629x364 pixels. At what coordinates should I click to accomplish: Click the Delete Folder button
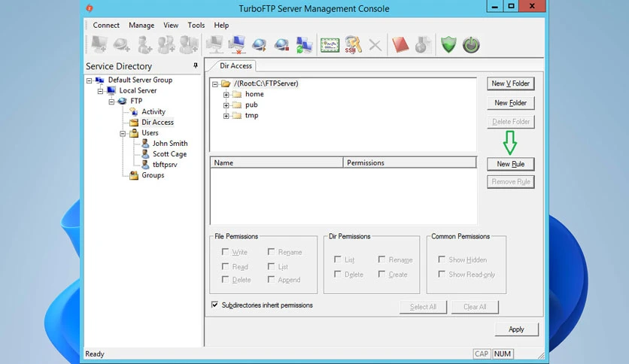pyautogui.click(x=511, y=122)
